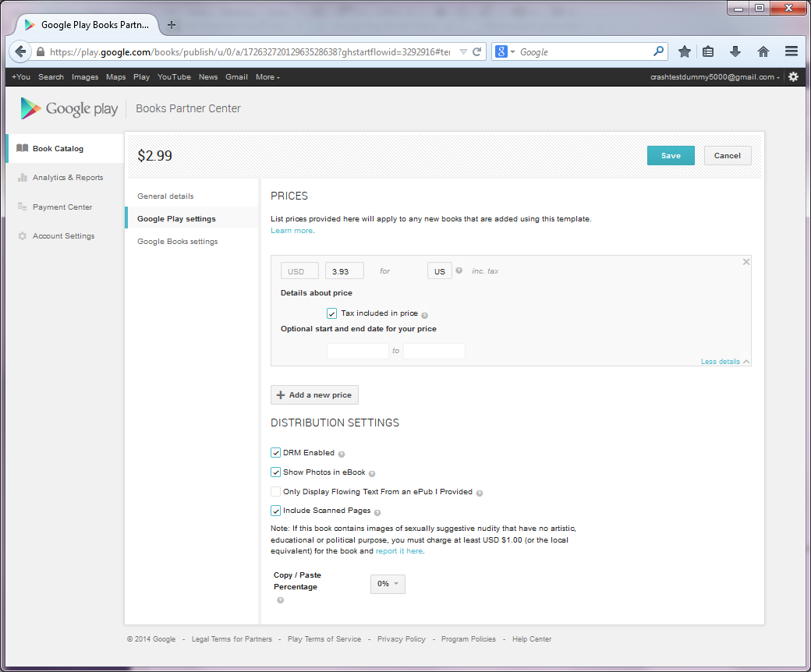
Task: Select Google Play settings tab
Action: pyautogui.click(x=191, y=218)
